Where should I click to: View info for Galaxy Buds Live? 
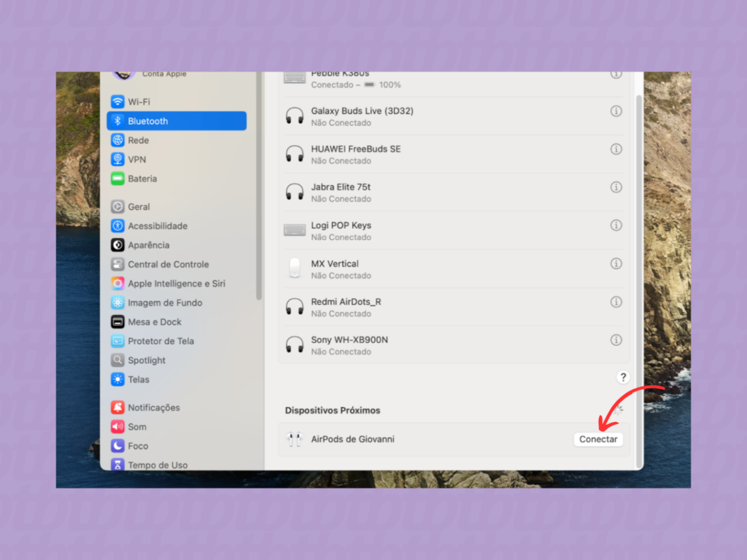[616, 111]
